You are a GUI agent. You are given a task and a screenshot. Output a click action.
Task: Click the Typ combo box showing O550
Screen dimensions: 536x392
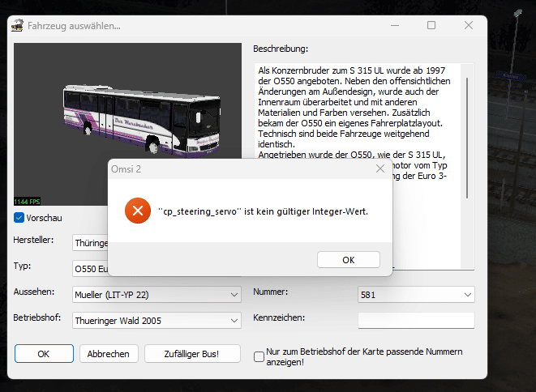pos(91,268)
